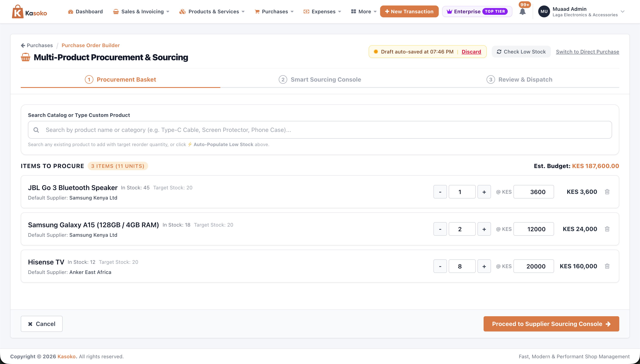Edit the Hisense TV unit price 20000

point(534,266)
